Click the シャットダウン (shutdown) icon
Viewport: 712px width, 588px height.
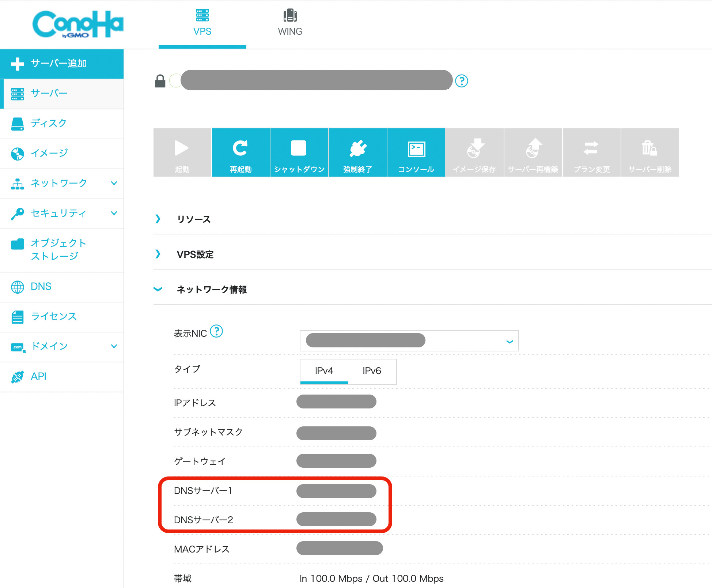pos(299,152)
